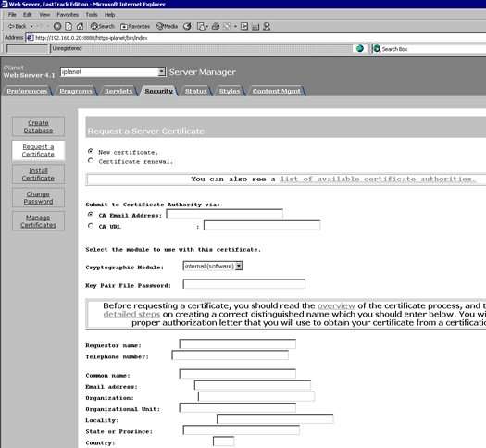
Task: Go to Home via toolbar icon
Action: (x=80, y=26)
